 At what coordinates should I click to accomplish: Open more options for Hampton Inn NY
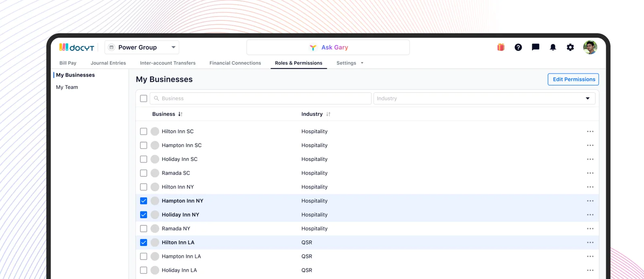(590, 201)
